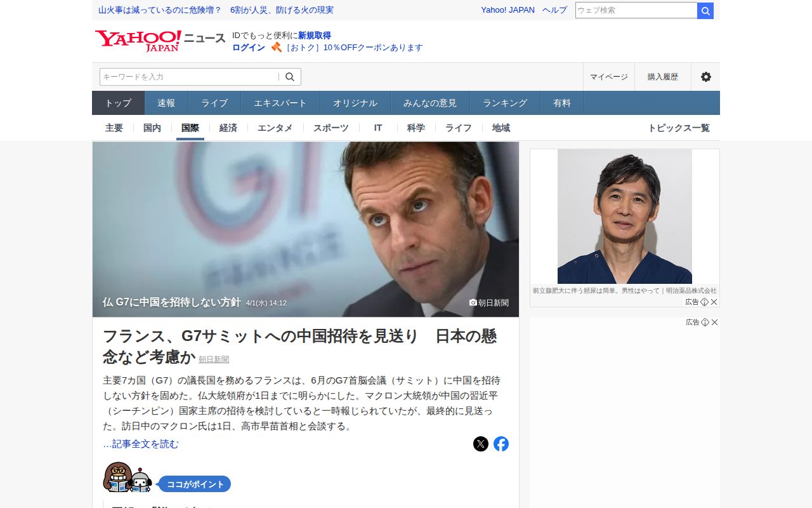Click the coupon hammer icon
This screenshot has height=508, width=812.
point(276,47)
